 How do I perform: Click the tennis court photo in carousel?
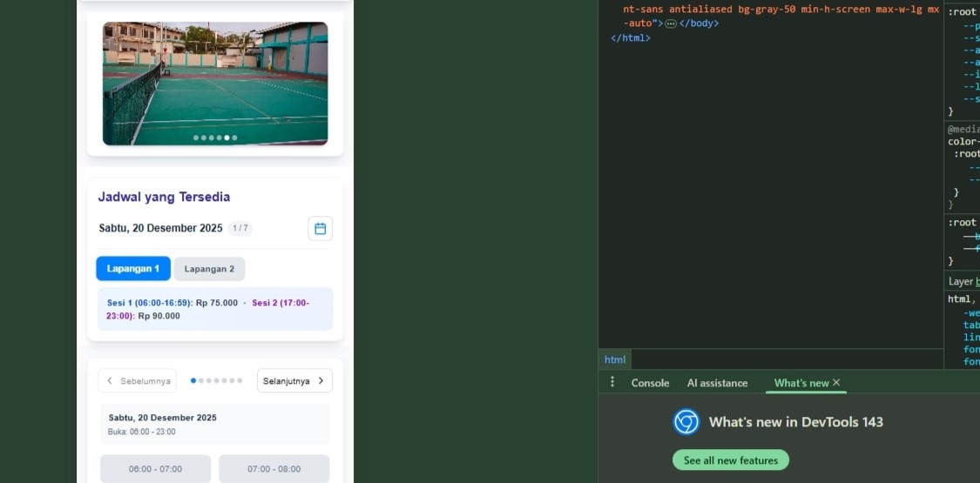[x=215, y=84]
